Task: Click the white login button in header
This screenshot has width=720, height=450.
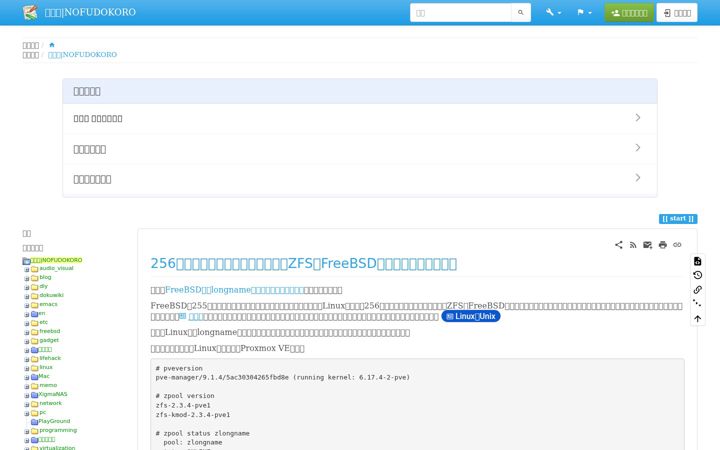Action: (x=677, y=13)
